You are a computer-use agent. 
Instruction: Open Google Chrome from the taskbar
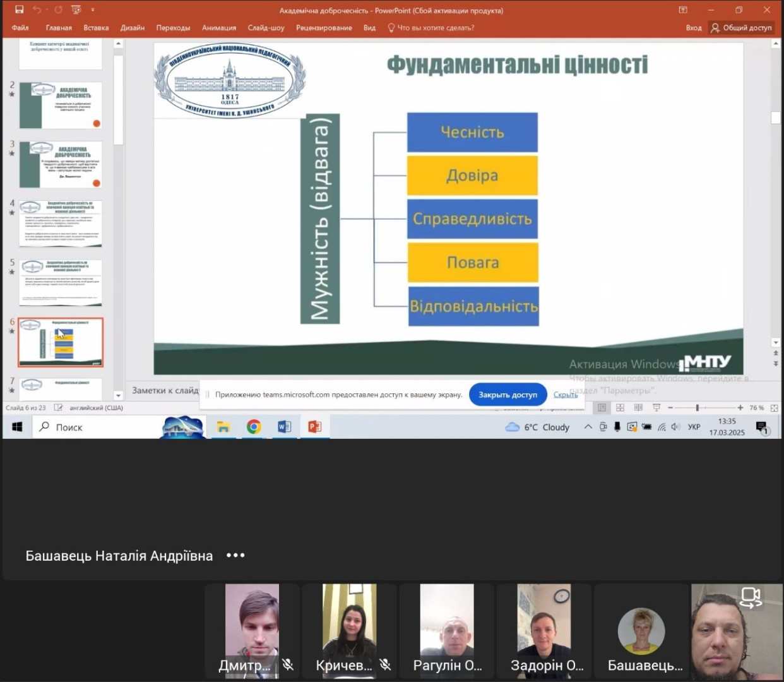254,427
